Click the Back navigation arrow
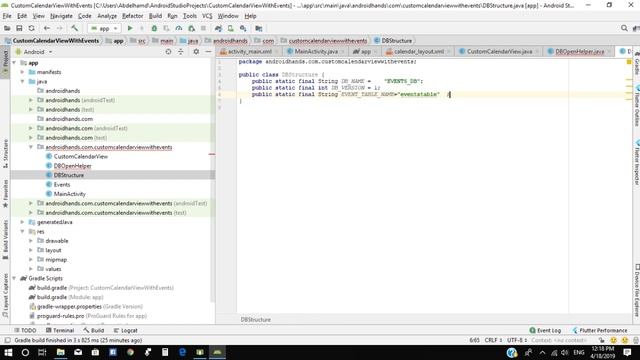The image size is (640, 360). 47,28
